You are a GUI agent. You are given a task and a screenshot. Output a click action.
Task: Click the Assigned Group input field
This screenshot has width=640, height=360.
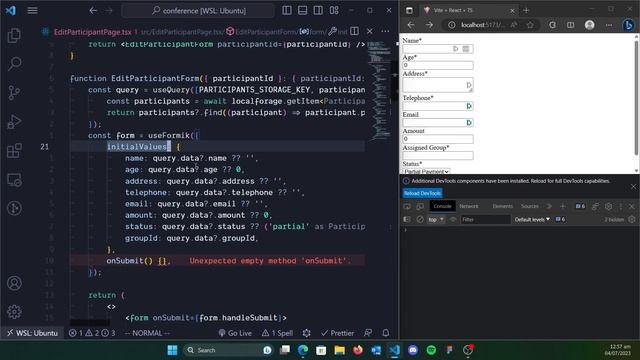(438, 155)
